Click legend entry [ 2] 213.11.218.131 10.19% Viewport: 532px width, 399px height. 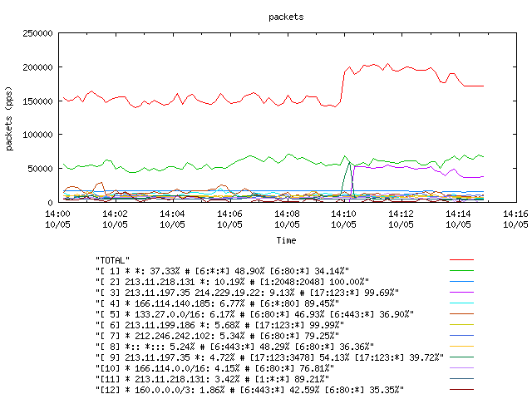tap(232, 282)
